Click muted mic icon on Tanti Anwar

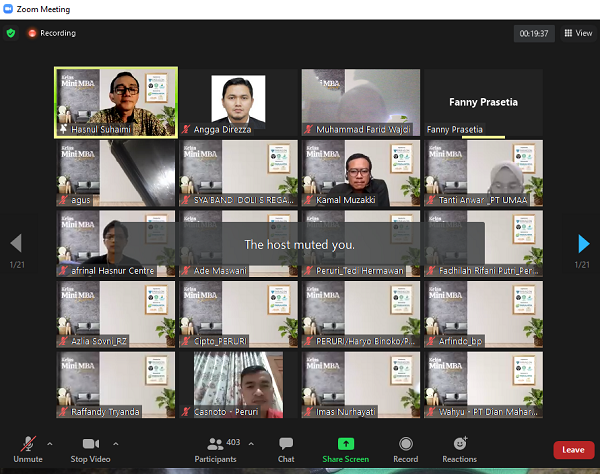[431, 200]
